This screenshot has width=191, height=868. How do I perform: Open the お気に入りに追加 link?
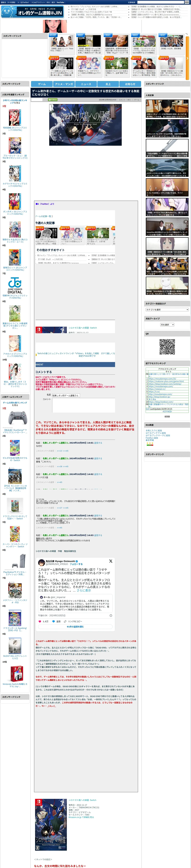click(154, 431)
